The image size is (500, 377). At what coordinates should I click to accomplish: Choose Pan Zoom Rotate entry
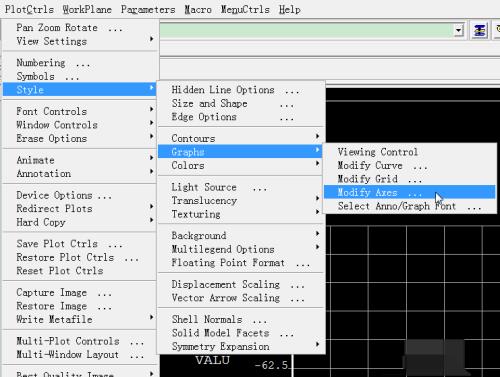click(x=79, y=28)
